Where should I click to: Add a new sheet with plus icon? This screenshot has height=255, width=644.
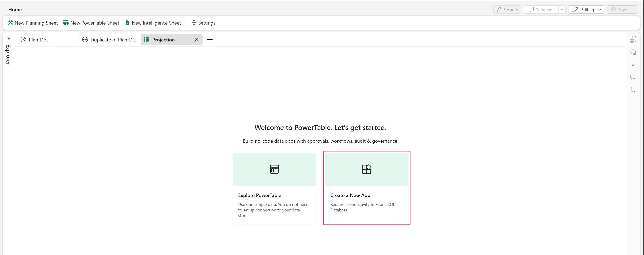coord(210,40)
